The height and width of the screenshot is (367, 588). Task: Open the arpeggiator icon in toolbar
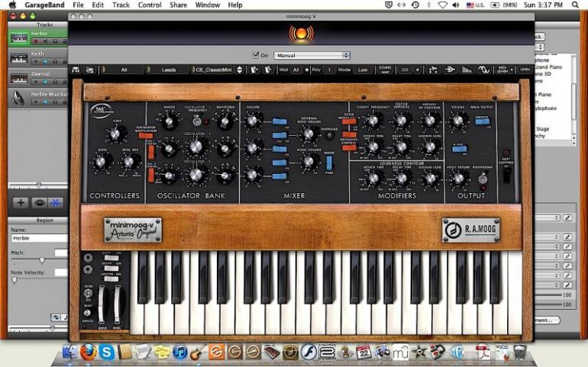(449, 69)
